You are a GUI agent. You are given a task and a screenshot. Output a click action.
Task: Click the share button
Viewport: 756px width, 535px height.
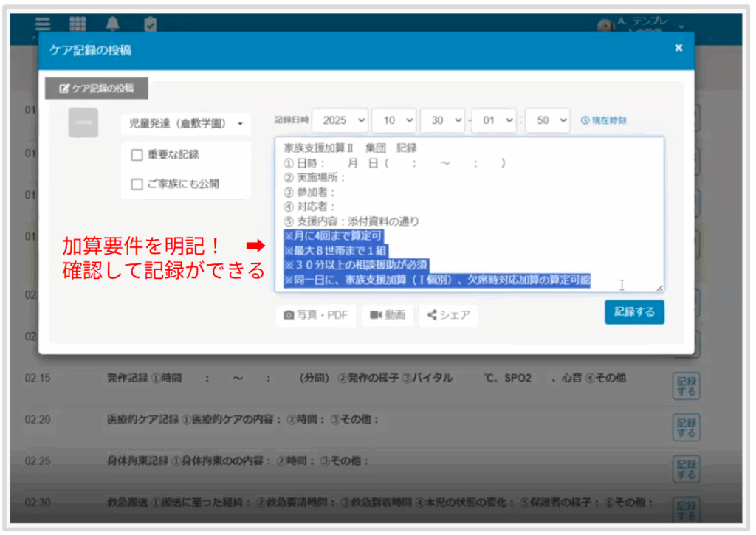coord(448,315)
